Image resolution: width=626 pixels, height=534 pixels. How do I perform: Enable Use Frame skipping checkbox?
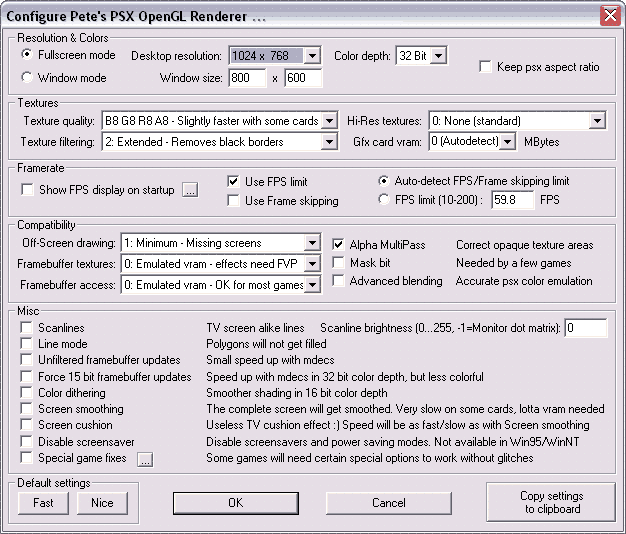(x=233, y=200)
